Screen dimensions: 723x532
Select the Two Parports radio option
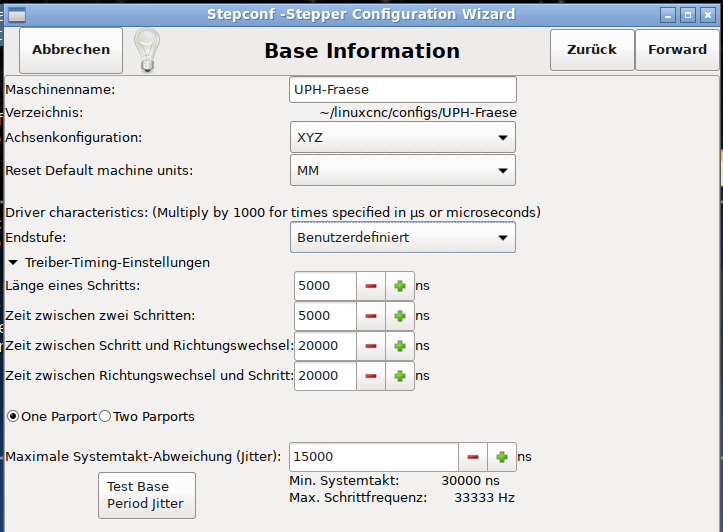[105, 416]
